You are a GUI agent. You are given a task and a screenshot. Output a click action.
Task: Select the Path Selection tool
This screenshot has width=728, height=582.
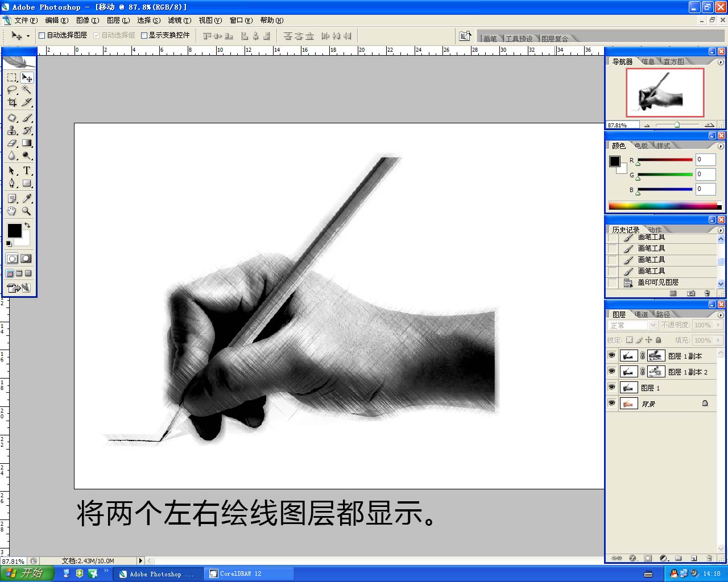(x=12, y=171)
